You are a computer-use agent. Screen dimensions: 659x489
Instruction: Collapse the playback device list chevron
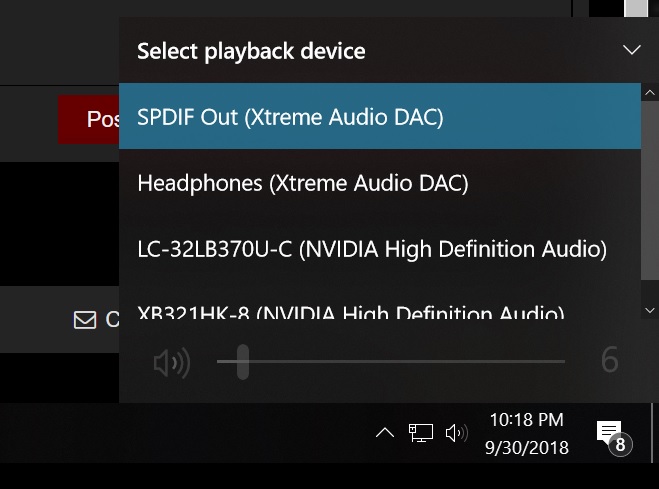(x=631, y=50)
